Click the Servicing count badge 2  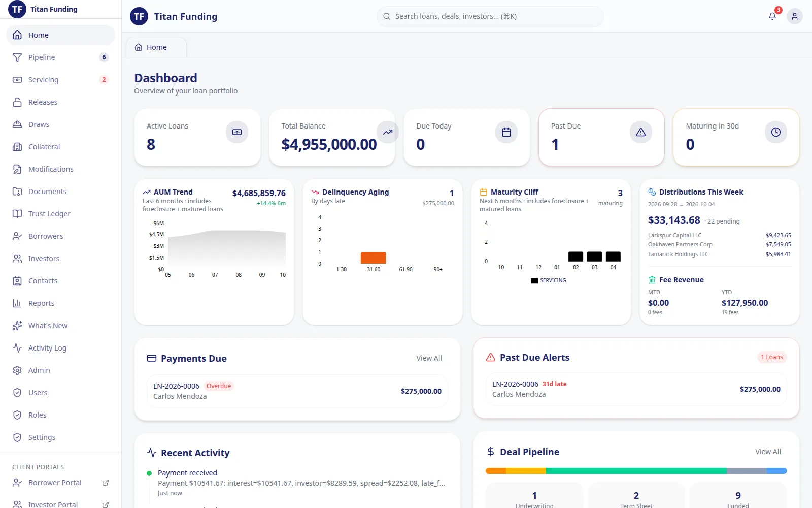(x=104, y=80)
